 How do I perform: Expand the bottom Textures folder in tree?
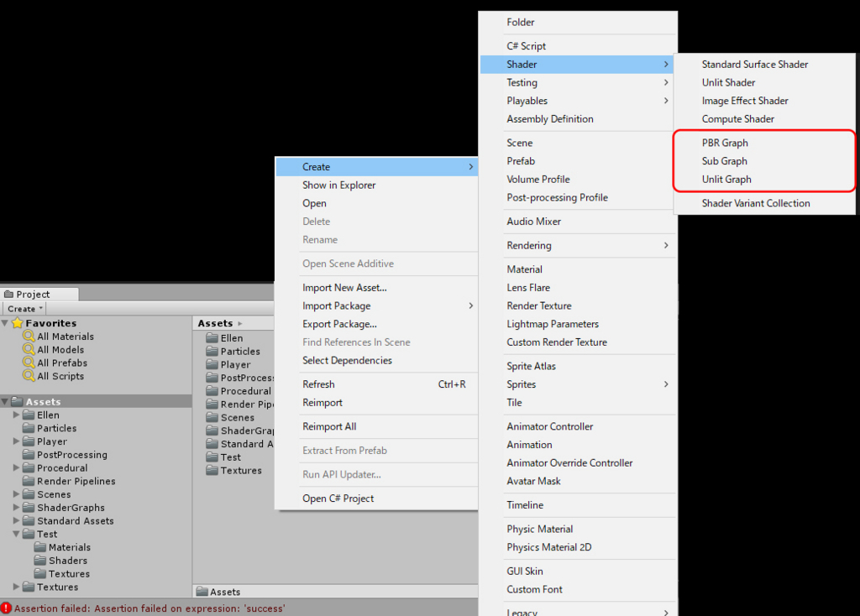pyautogui.click(x=17, y=587)
